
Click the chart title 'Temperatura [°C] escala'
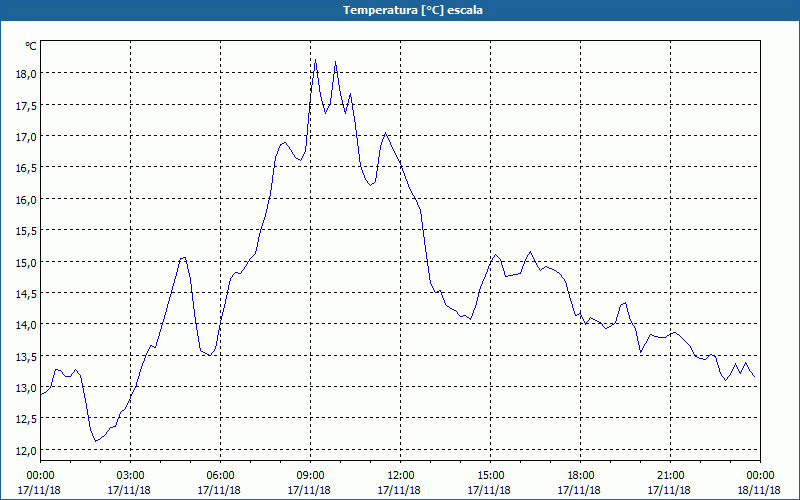413,10
